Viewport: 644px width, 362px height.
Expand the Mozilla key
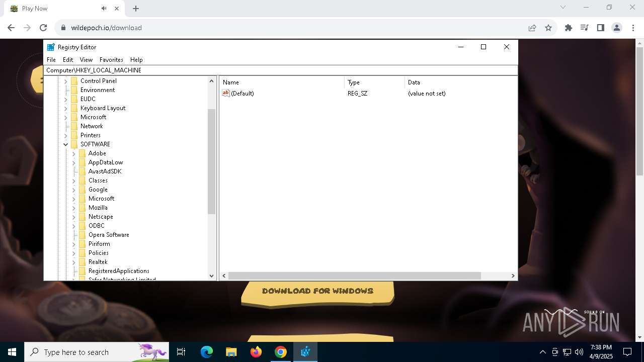73,208
